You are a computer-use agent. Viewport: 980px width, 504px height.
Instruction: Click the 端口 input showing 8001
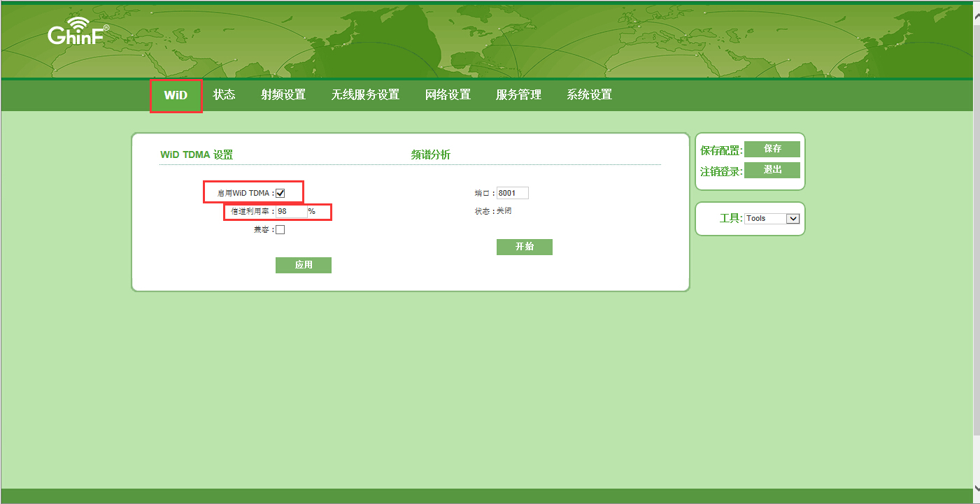(x=512, y=193)
